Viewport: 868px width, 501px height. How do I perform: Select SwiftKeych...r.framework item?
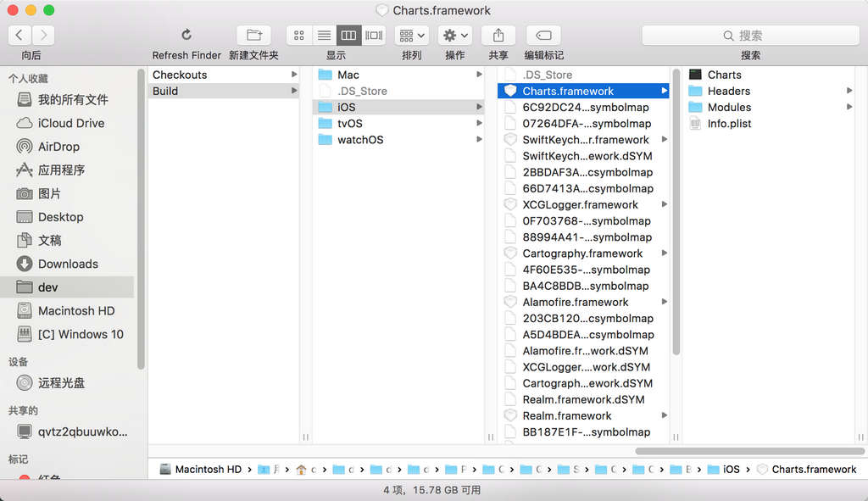pyautogui.click(x=583, y=140)
